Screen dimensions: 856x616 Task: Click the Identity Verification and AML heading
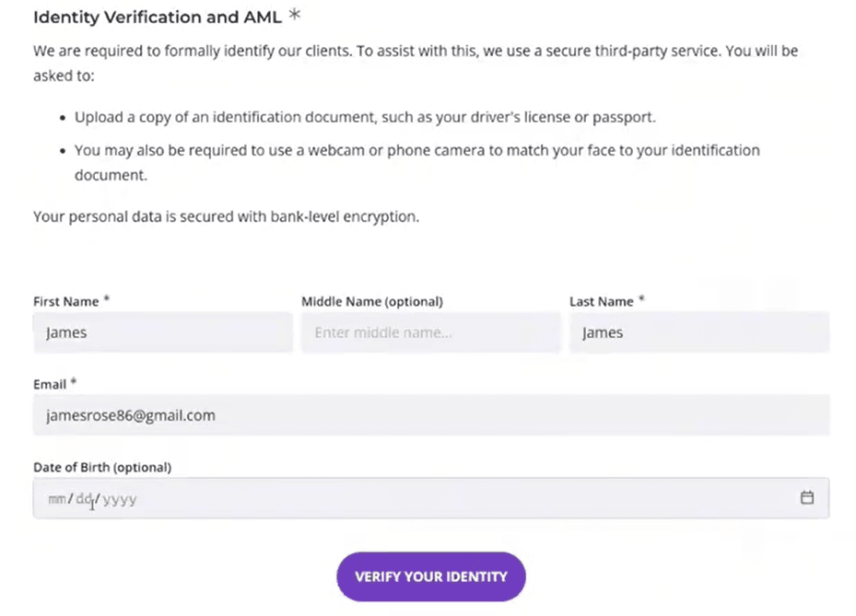coord(157,17)
